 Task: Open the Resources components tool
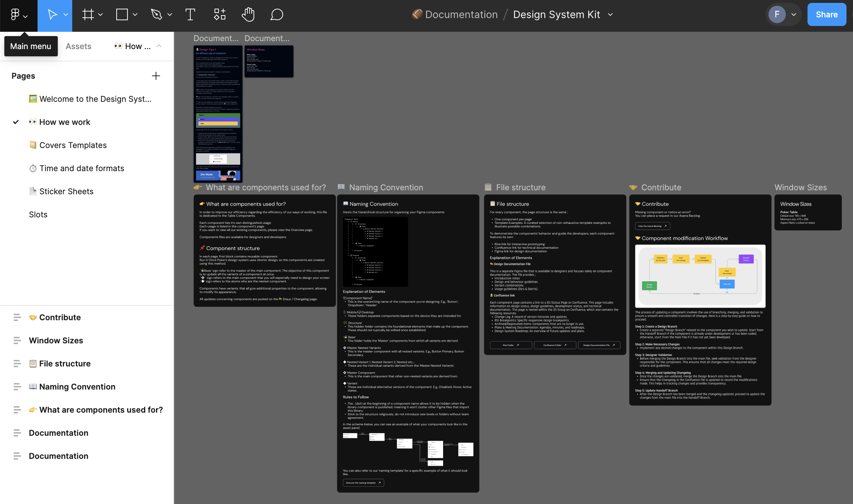coord(220,15)
